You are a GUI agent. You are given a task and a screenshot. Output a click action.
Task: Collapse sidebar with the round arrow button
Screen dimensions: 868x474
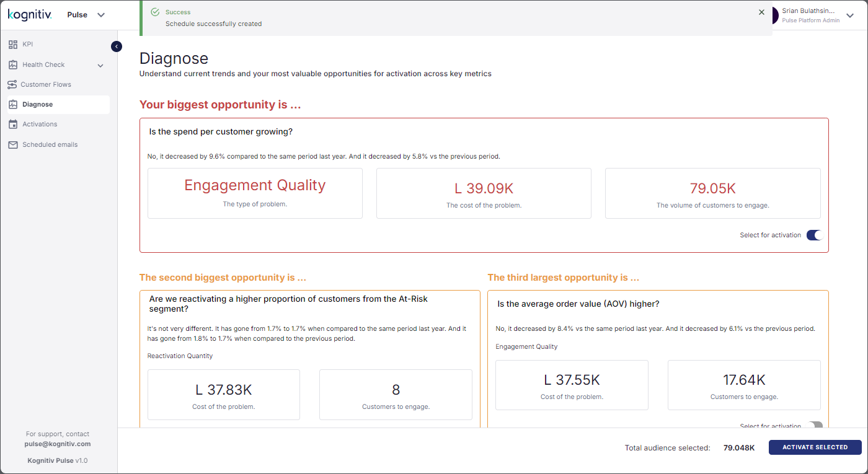click(117, 46)
